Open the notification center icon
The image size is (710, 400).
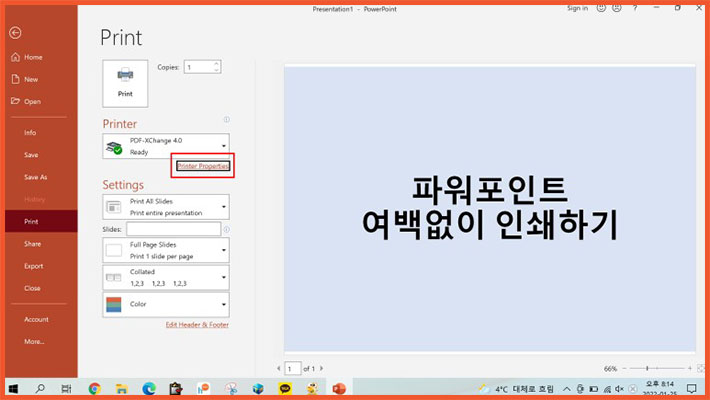pyautogui.click(x=691, y=389)
